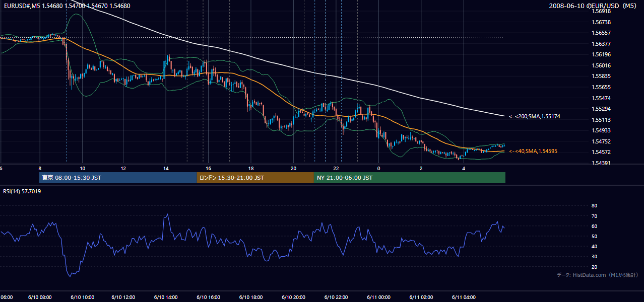
Task: Click price axis label 1.54752
Action: [x=601, y=141]
